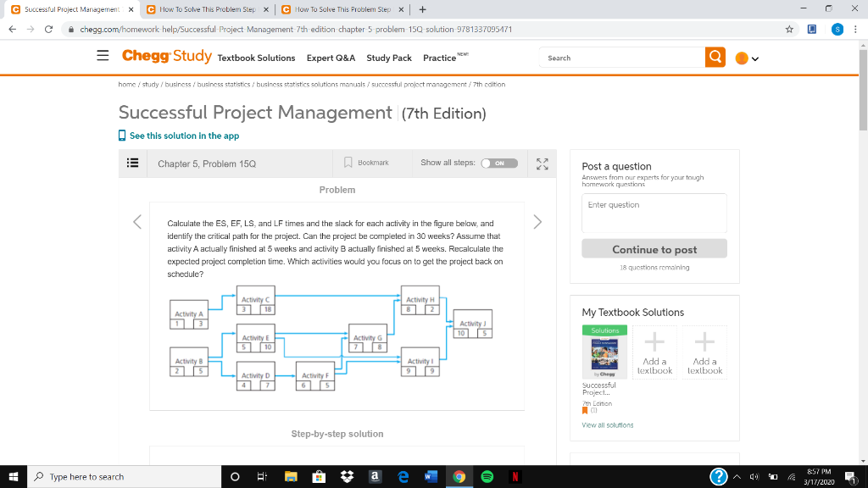The width and height of the screenshot is (868, 488).
Task: Open Amazon app from taskbar
Action: click(x=375, y=476)
